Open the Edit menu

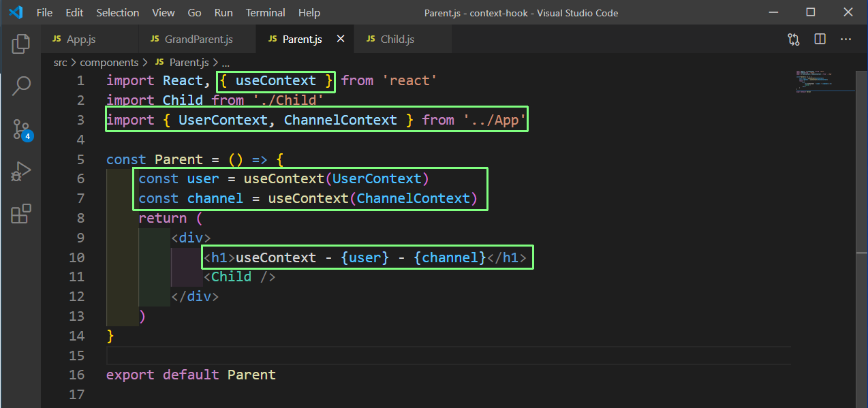75,13
